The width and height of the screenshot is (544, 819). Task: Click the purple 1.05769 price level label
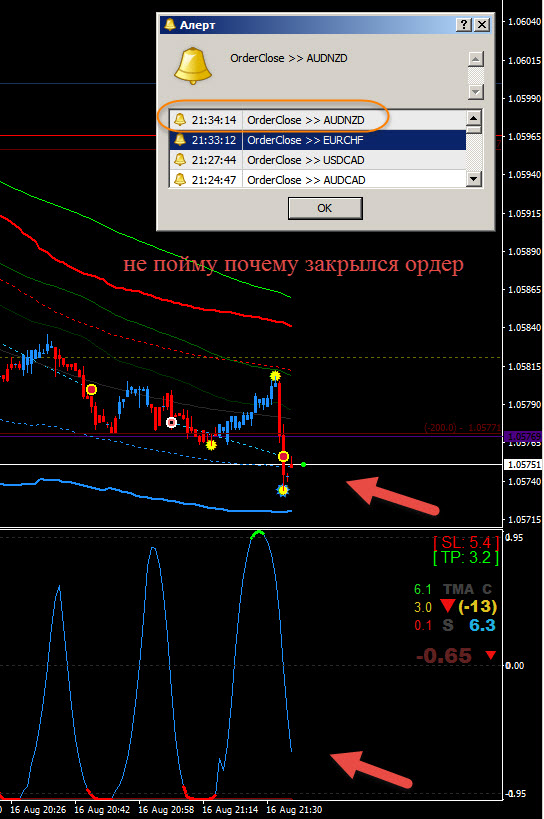[x=524, y=436]
